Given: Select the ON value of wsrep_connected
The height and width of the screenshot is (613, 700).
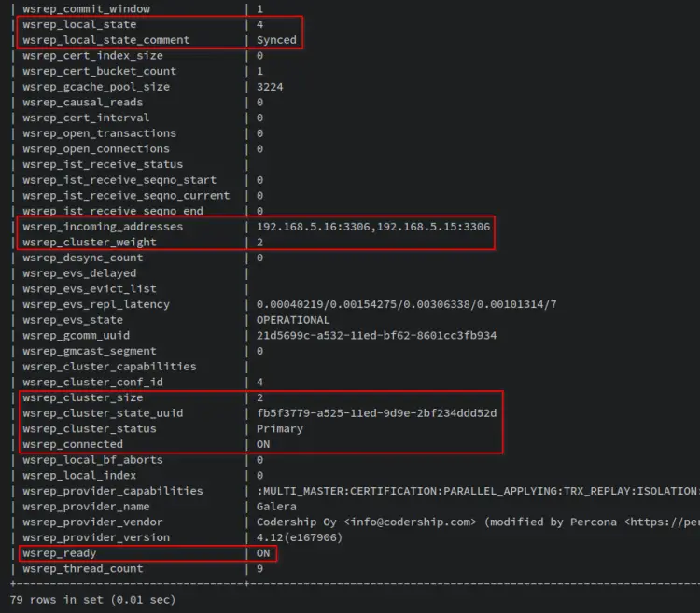Looking at the screenshot, I should coord(263,444).
